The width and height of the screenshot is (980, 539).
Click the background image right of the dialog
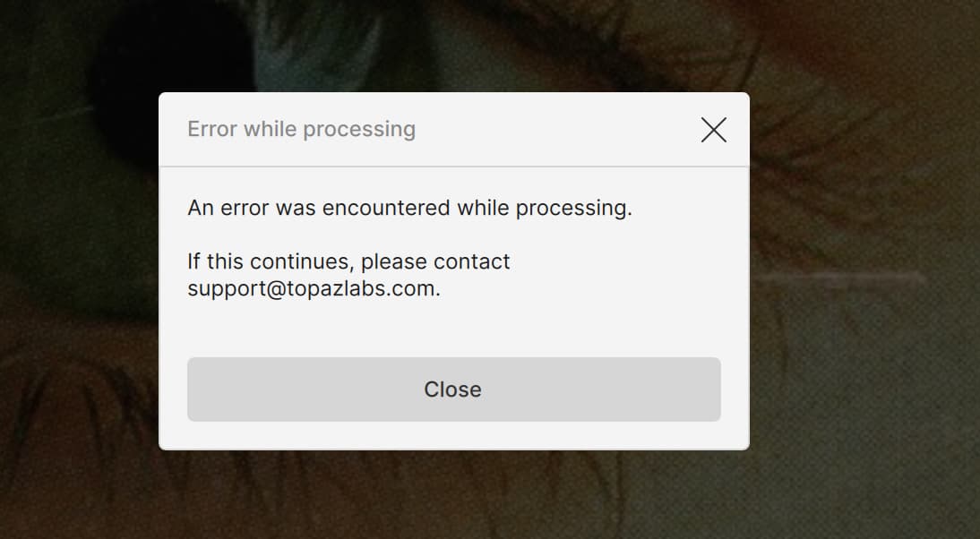point(860,295)
